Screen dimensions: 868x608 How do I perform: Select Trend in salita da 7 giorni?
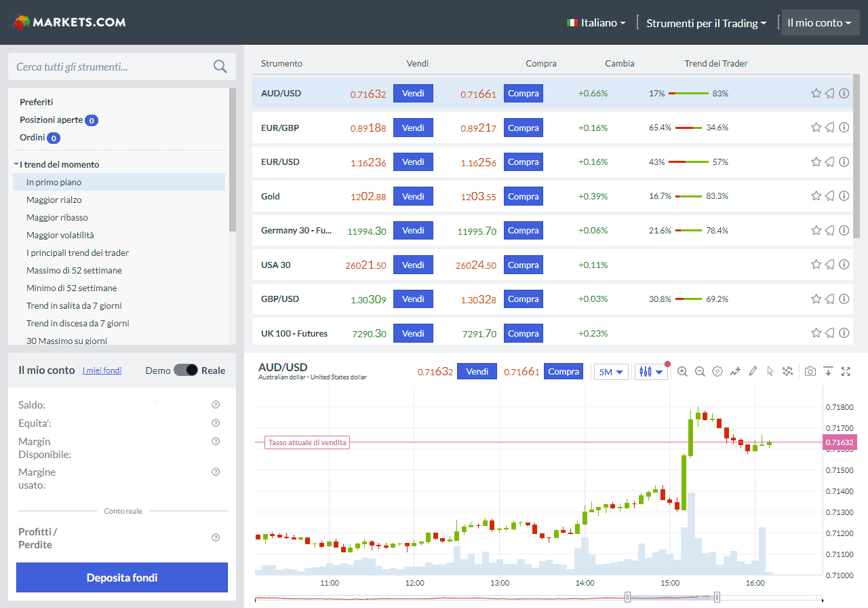[74, 305]
